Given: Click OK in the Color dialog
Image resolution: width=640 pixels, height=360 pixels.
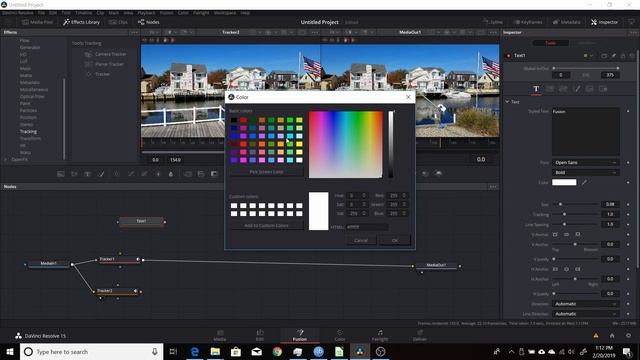Looking at the screenshot, I should 395,240.
